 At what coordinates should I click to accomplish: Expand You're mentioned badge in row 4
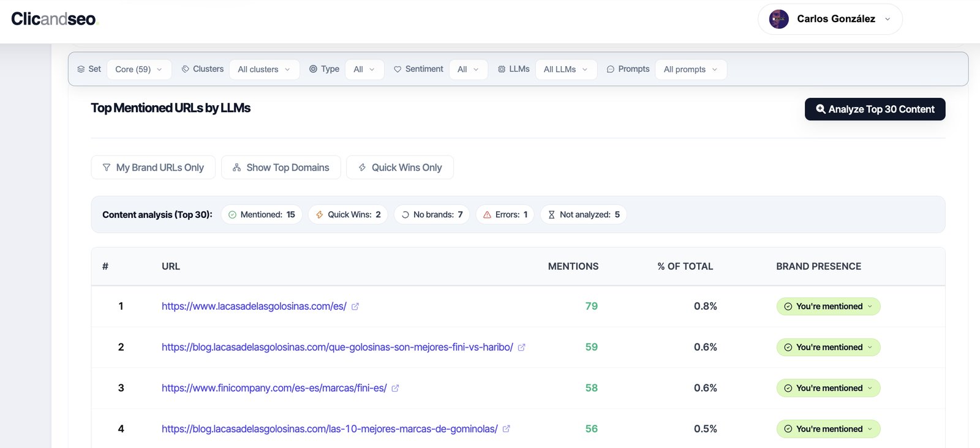(828, 429)
